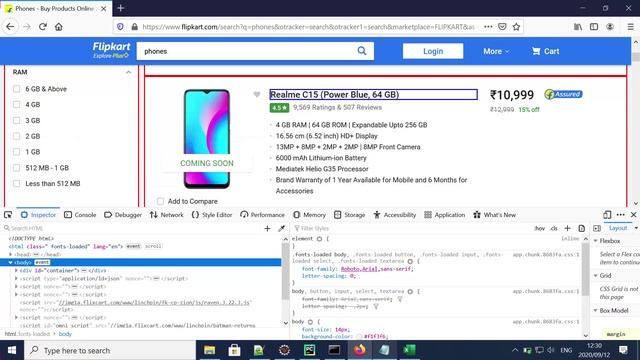This screenshot has width=640, height=360.
Task: Open the Firefox hamburger menu
Action: tap(630, 27)
